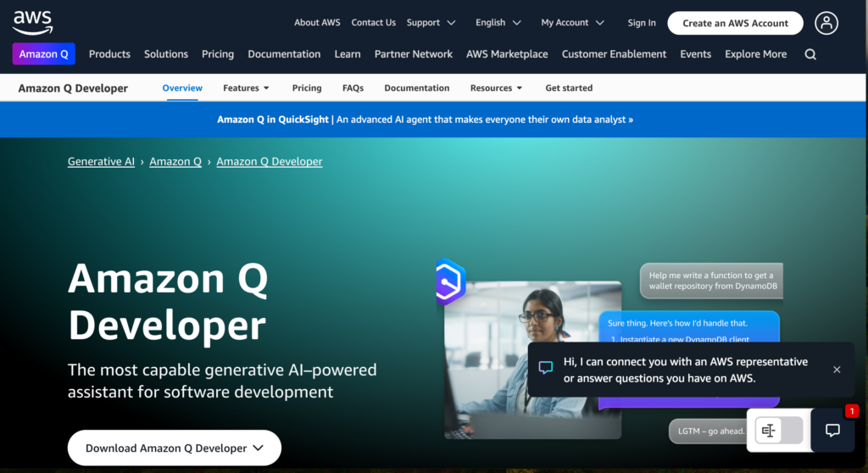Image resolution: width=868 pixels, height=473 pixels.
Task: Open the Customer Enablement menu
Action: (614, 54)
